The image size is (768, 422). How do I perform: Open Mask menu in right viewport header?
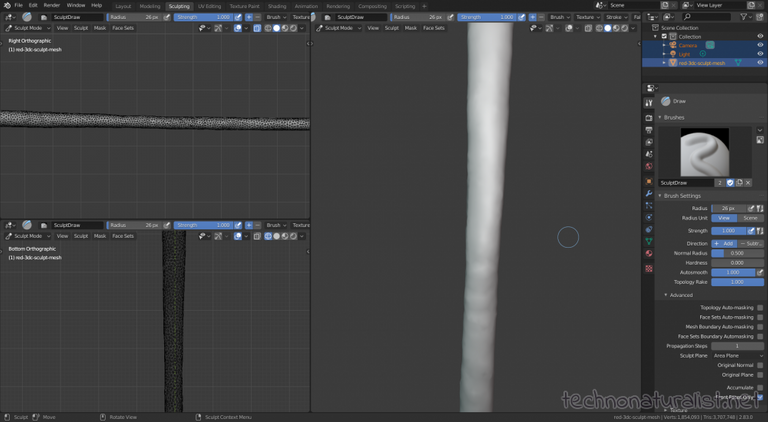[410, 28]
